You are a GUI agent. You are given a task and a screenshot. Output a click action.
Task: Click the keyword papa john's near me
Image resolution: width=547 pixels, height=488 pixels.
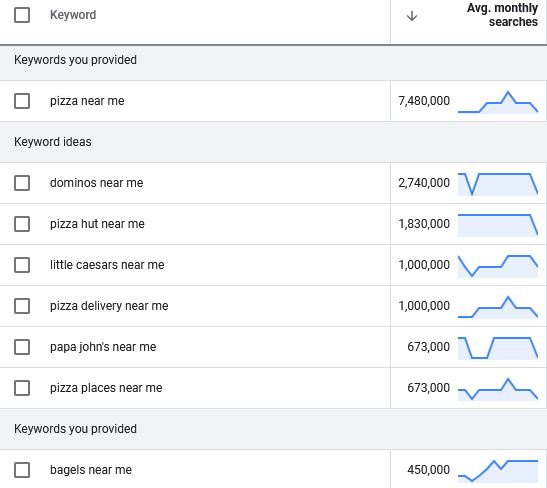[103, 347]
